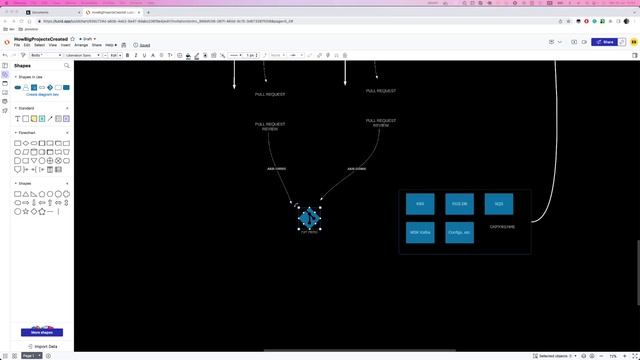Open a new browser tab
The image size is (640, 360).
coord(148,12)
